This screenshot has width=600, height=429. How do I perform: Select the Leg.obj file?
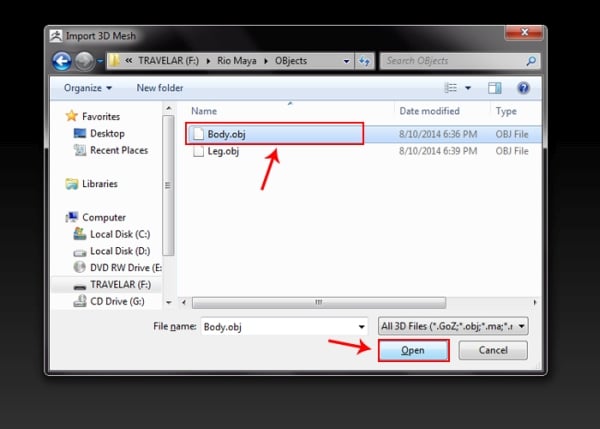223,151
